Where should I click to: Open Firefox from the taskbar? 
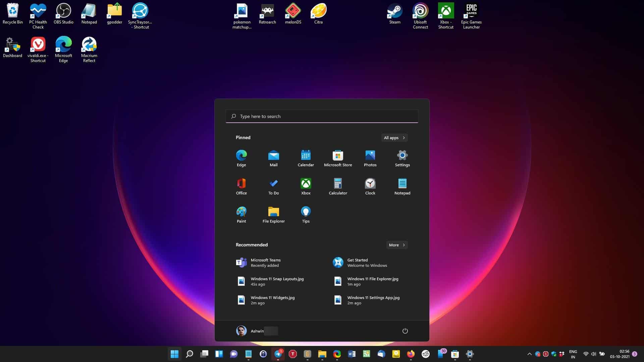[411, 354]
